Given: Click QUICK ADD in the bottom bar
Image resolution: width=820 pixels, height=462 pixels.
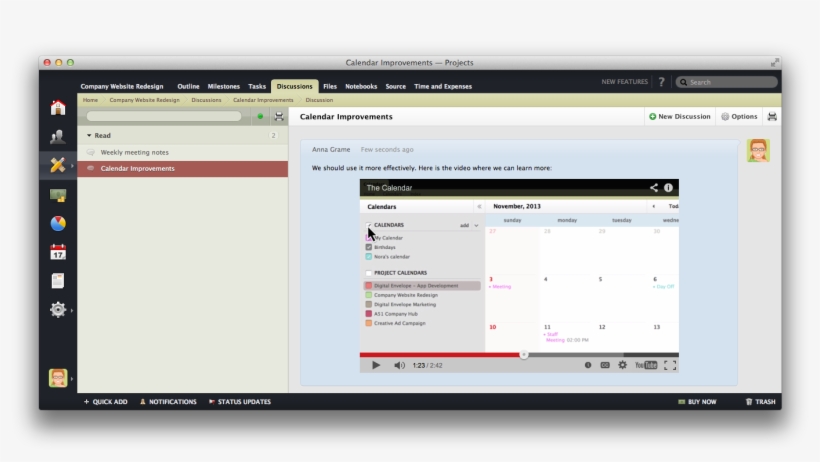Looking at the screenshot, I should (106, 402).
